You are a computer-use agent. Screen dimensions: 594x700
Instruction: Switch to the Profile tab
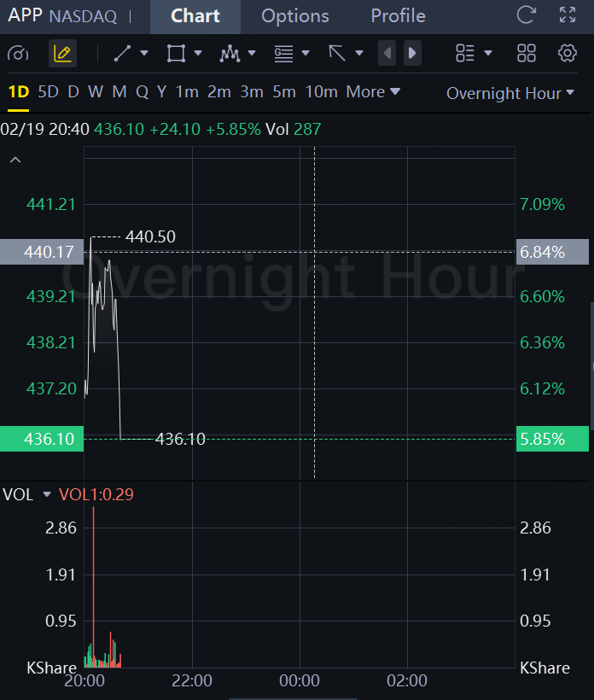398,16
